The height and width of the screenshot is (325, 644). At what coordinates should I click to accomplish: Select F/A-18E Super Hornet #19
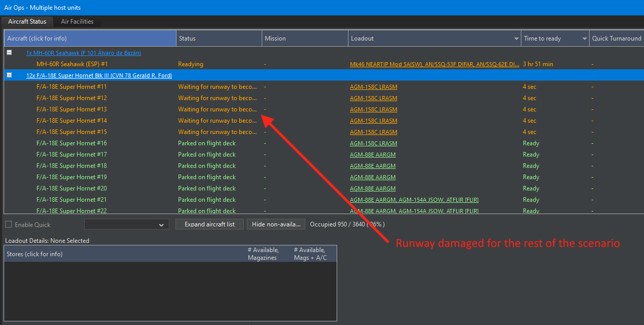[x=71, y=177]
